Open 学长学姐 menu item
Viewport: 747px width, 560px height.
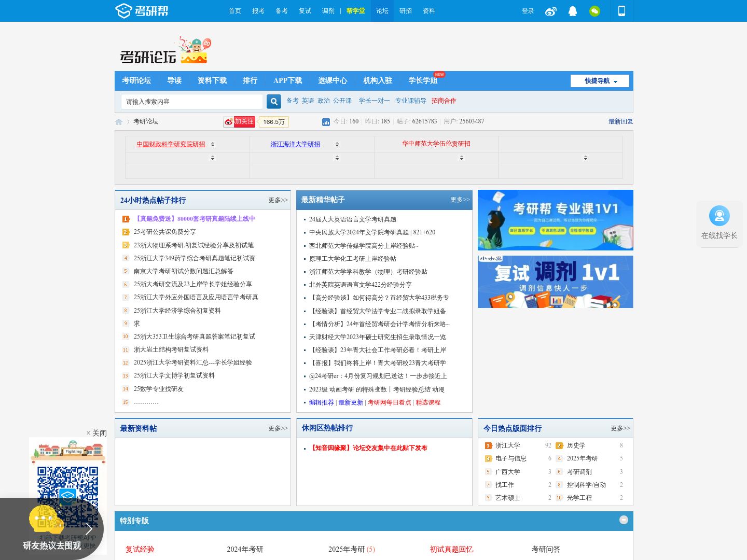point(423,80)
